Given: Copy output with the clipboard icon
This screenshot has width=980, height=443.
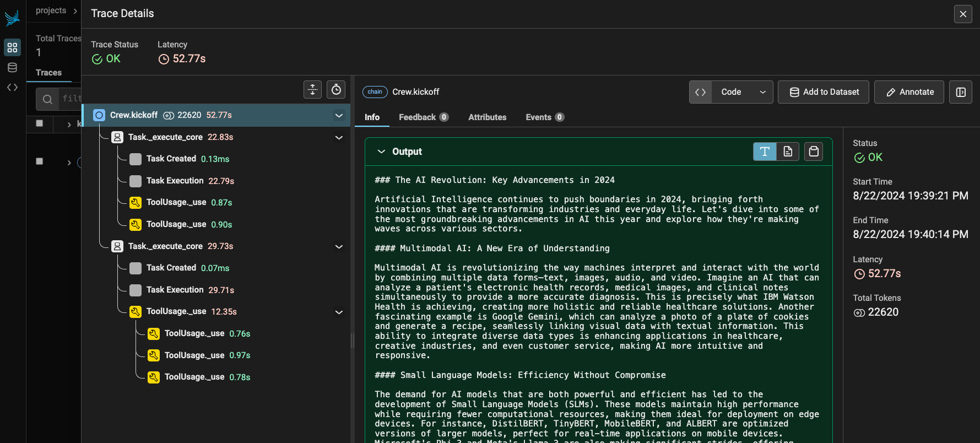Looking at the screenshot, I should pyautogui.click(x=814, y=152).
